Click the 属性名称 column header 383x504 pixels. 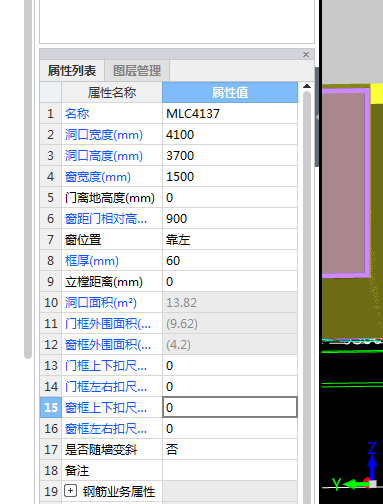[x=112, y=92]
